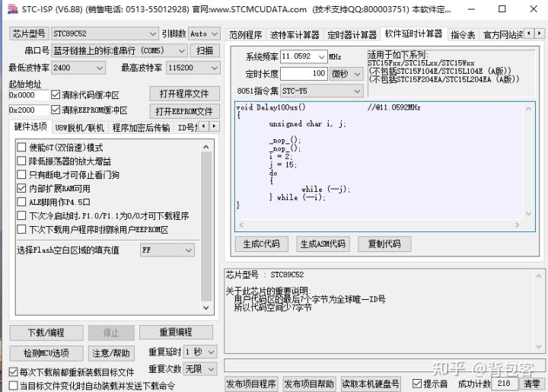Click 读取本机硬盘号 button
548x392 pixels.
pyautogui.click(x=371, y=384)
